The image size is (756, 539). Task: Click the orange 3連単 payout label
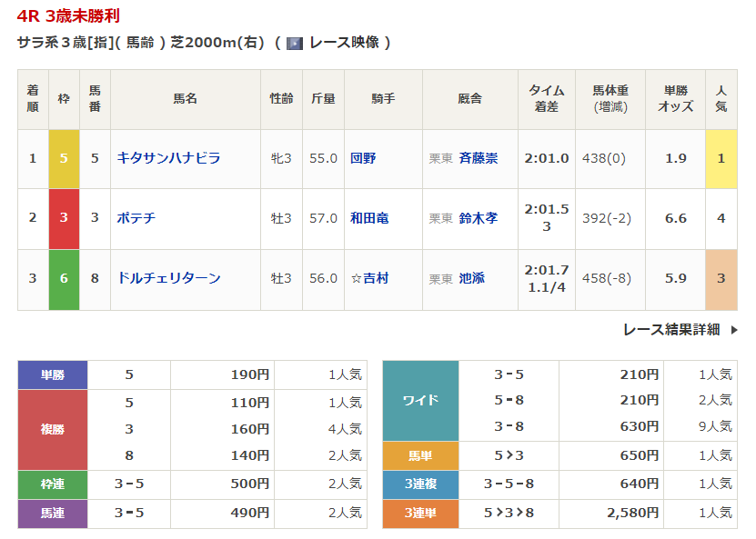pyautogui.click(x=420, y=514)
